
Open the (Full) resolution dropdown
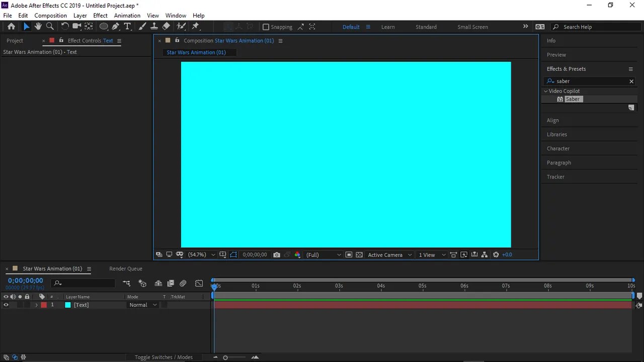[323, 255]
